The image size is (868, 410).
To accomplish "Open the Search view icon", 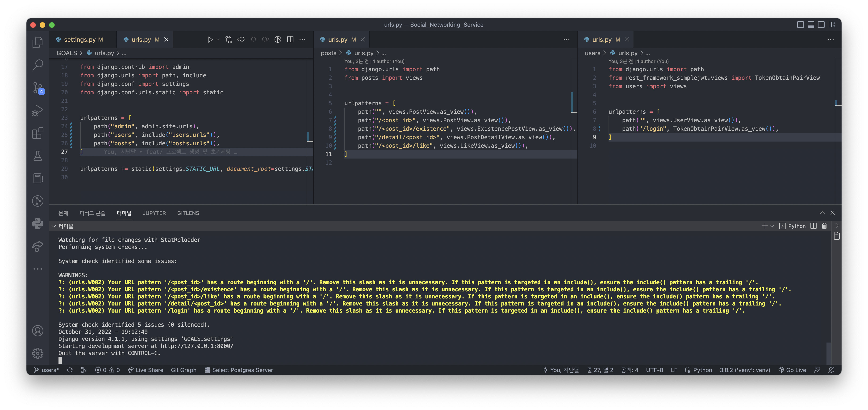I will [x=38, y=65].
